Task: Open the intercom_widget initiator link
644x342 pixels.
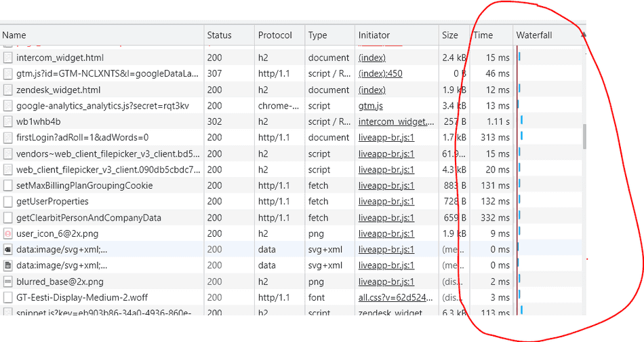Action: (396, 121)
